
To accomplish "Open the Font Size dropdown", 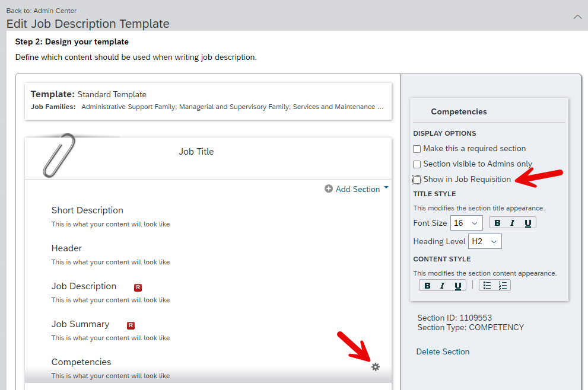I will click(x=466, y=223).
